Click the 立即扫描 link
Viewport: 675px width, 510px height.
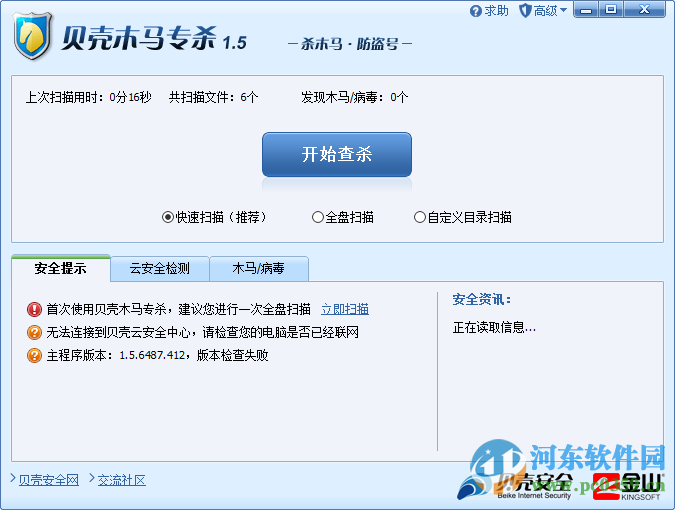point(345,309)
